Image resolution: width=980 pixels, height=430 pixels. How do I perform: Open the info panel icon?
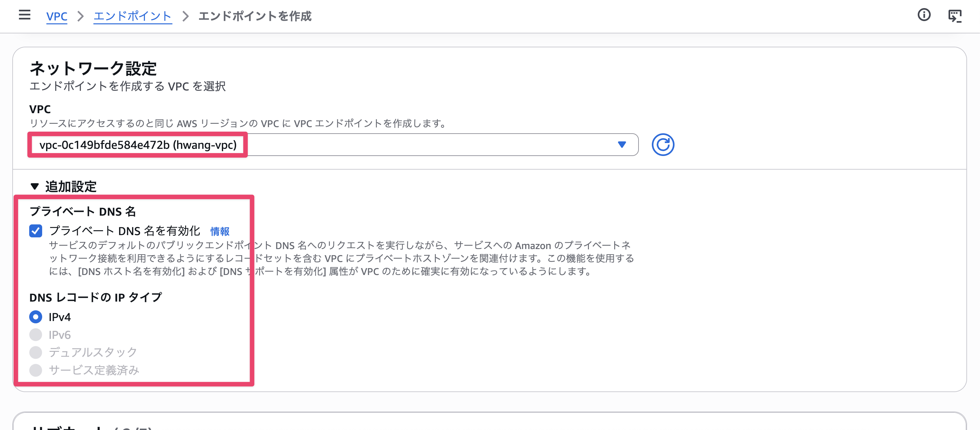924,15
